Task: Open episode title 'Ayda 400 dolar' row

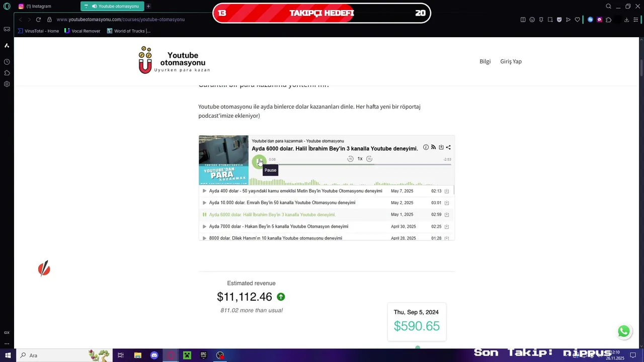Action: click(x=296, y=191)
